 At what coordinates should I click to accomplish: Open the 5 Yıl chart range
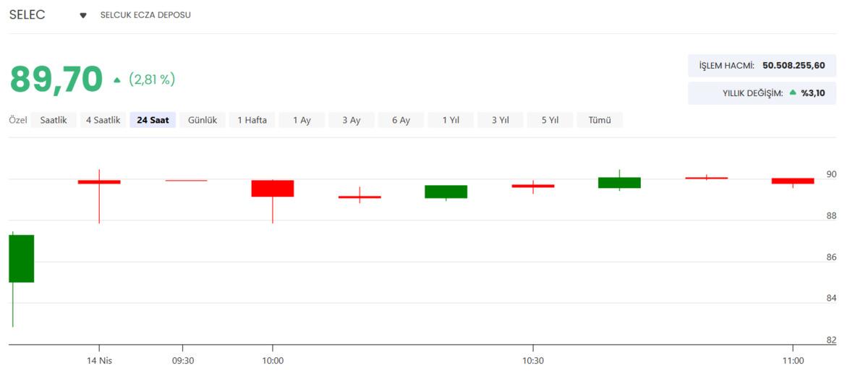[550, 120]
